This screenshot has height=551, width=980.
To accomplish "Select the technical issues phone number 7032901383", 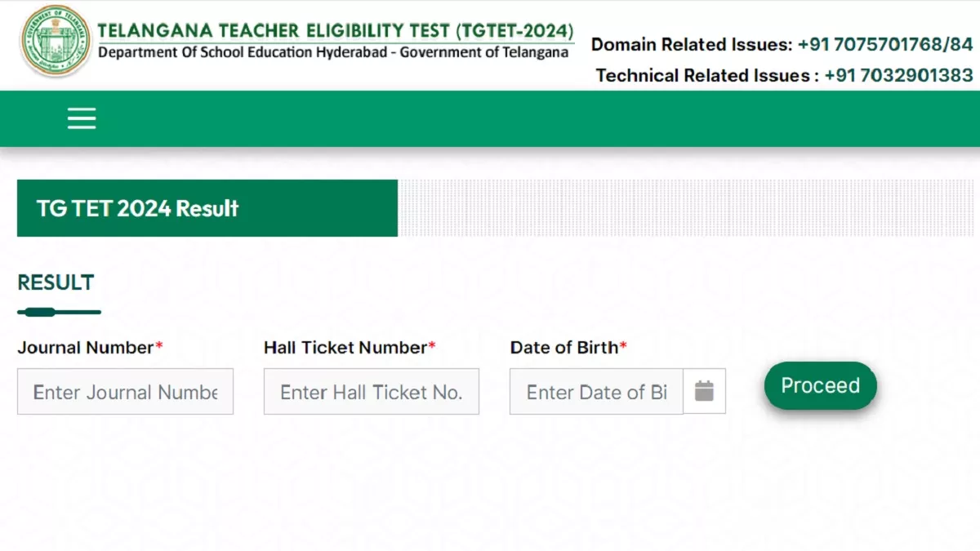I will pyautogui.click(x=898, y=75).
